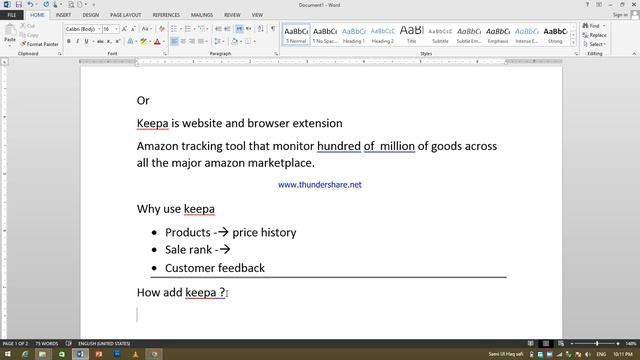
Task: Toggle italic formatting
Action: pos(77,41)
